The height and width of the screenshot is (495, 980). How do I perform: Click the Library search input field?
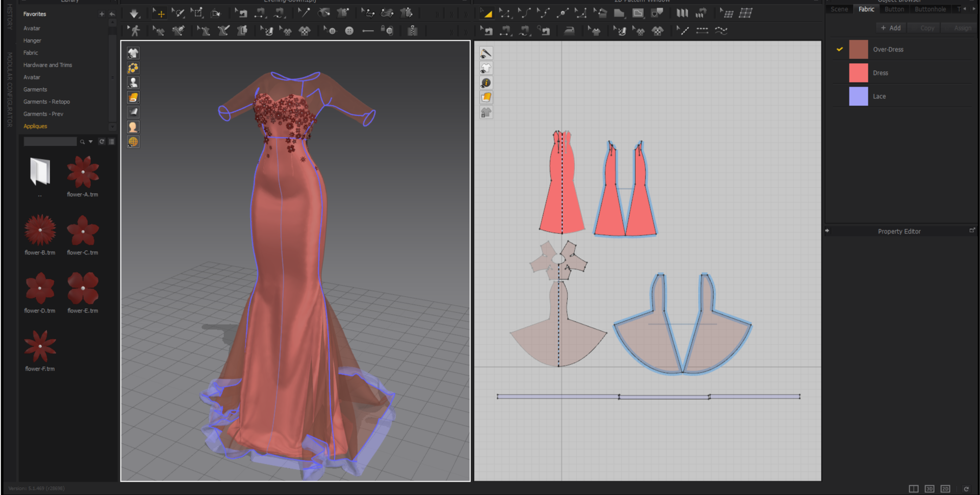tap(50, 142)
